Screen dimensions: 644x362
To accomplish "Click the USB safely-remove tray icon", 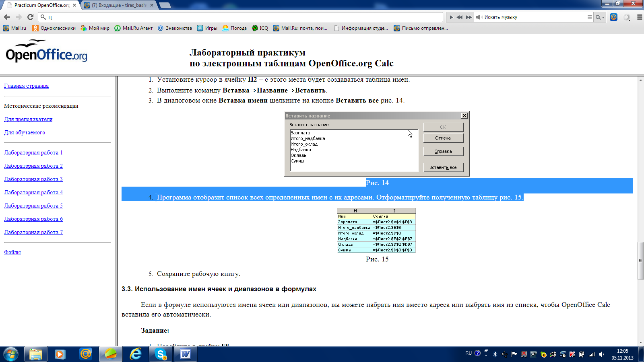I will pos(504,354).
